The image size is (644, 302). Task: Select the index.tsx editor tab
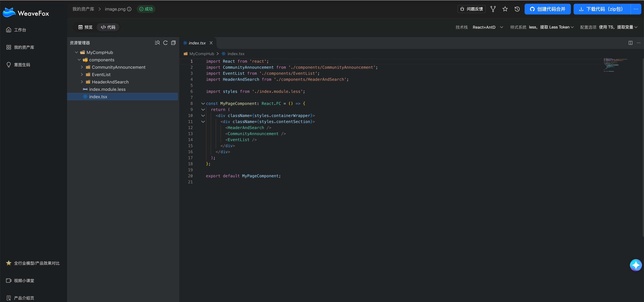(197, 43)
